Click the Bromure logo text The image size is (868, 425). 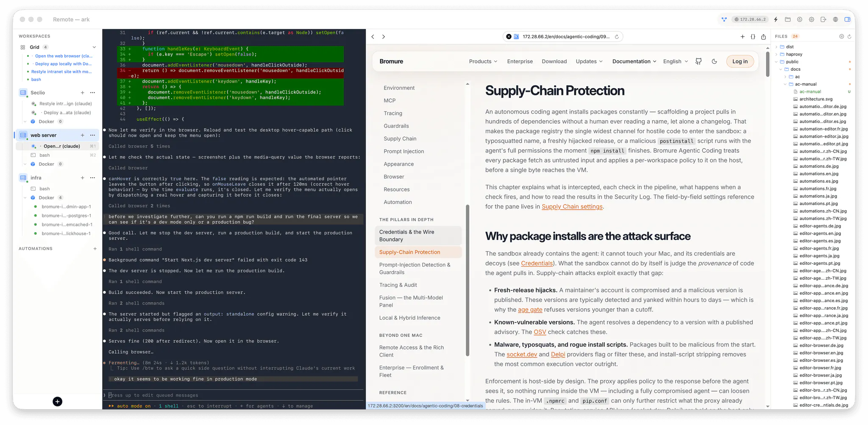coord(391,61)
